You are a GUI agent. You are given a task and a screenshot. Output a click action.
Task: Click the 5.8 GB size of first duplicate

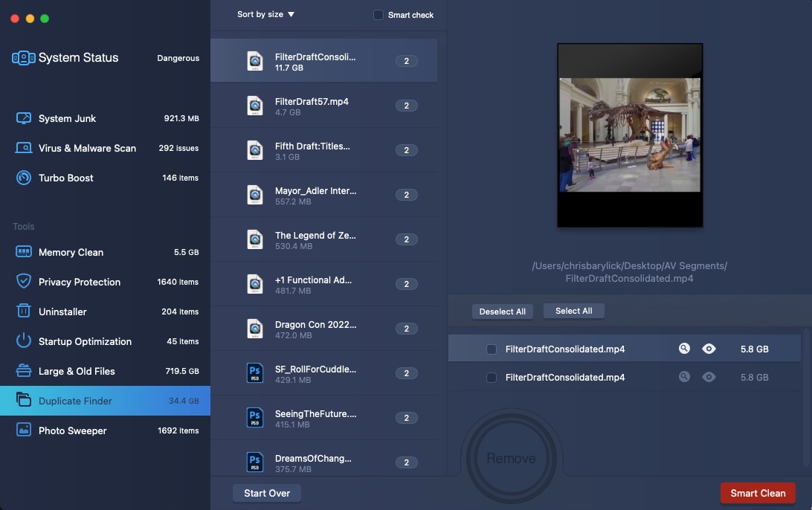point(754,349)
